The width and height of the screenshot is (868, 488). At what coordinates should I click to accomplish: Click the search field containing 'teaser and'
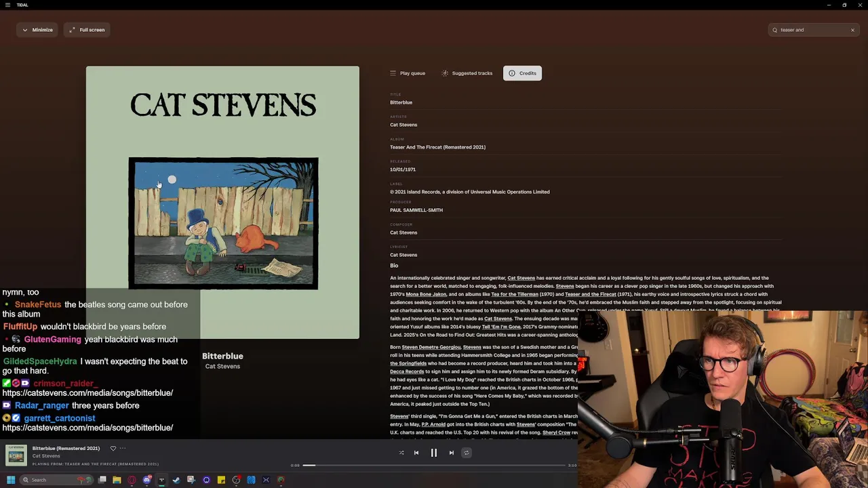coord(813,30)
